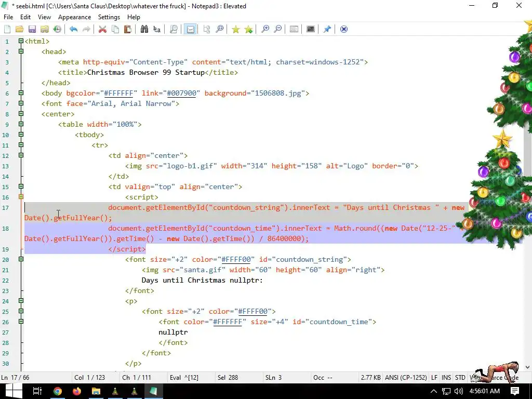Image resolution: width=532 pixels, height=399 pixels.
Task: Create a new document with toolbar icon
Action: (7, 29)
